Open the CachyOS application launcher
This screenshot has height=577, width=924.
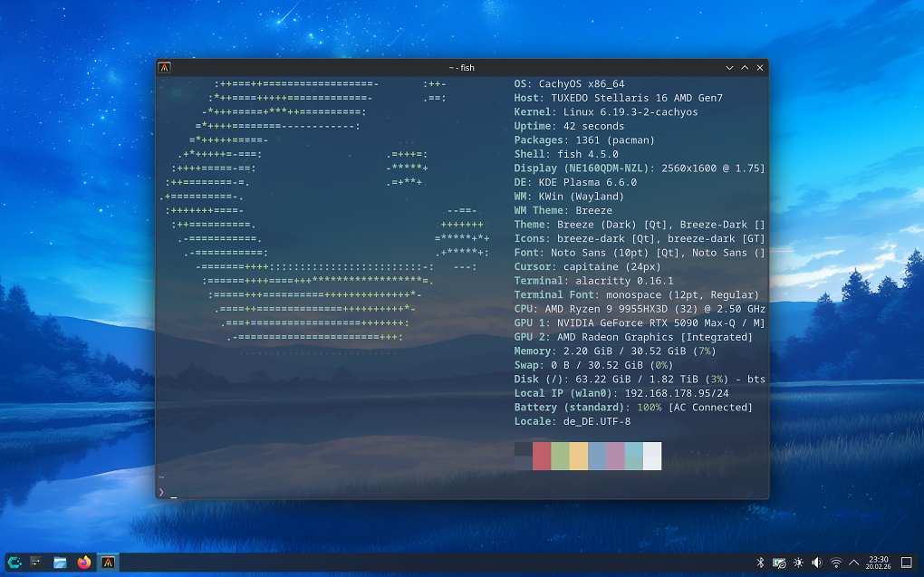14,563
